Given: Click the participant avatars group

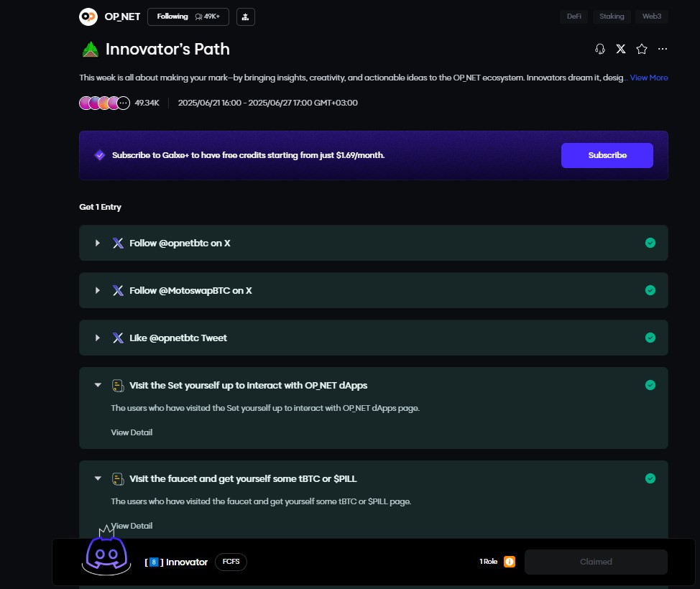Looking at the screenshot, I should pyautogui.click(x=104, y=103).
